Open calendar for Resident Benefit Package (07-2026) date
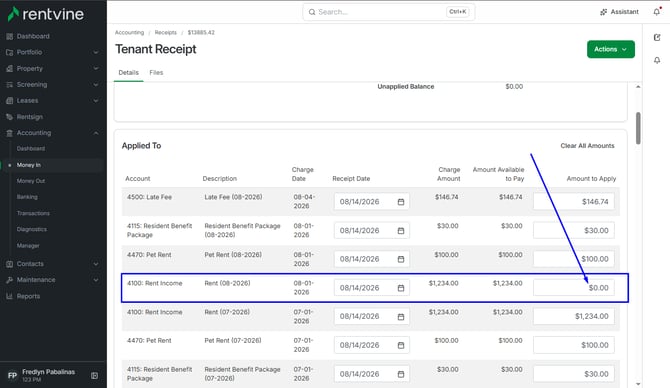The image size is (670, 388). coord(401,374)
